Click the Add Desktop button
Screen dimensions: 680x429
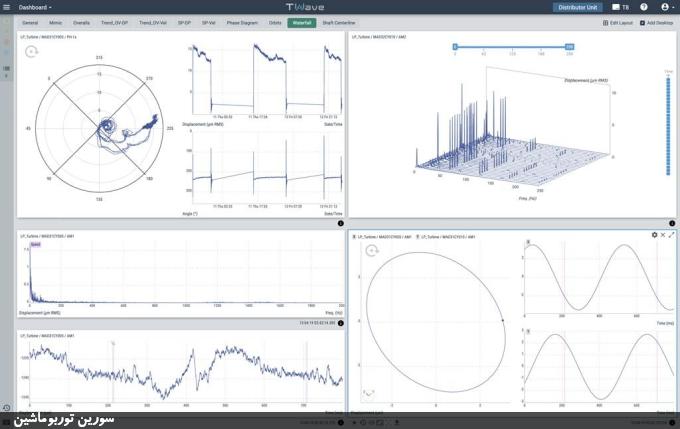(657, 21)
